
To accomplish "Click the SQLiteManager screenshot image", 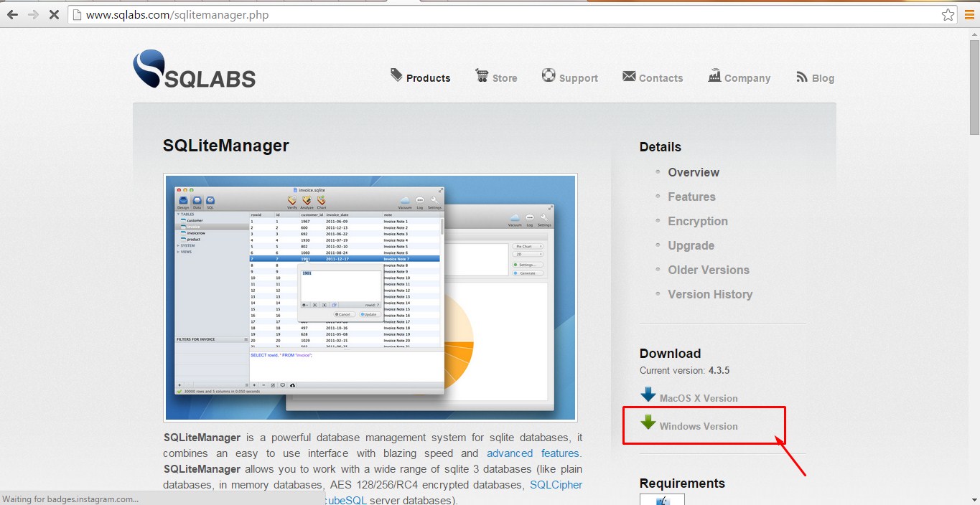I will pyautogui.click(x=370, y=297).
